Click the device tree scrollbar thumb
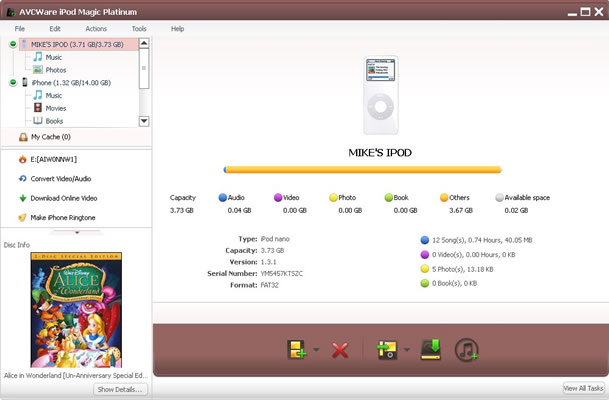Viewport: 609px width, 400px height. click(144, 68)
